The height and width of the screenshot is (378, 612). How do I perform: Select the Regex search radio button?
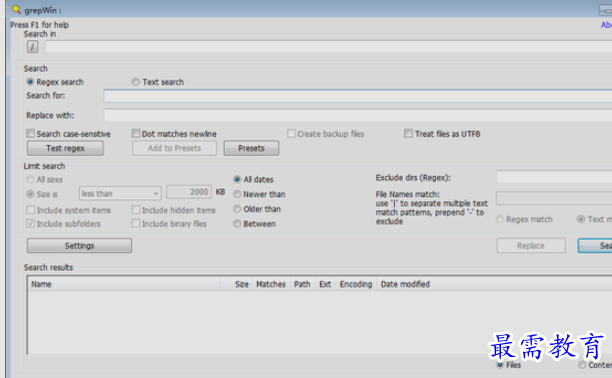point(30,82)
